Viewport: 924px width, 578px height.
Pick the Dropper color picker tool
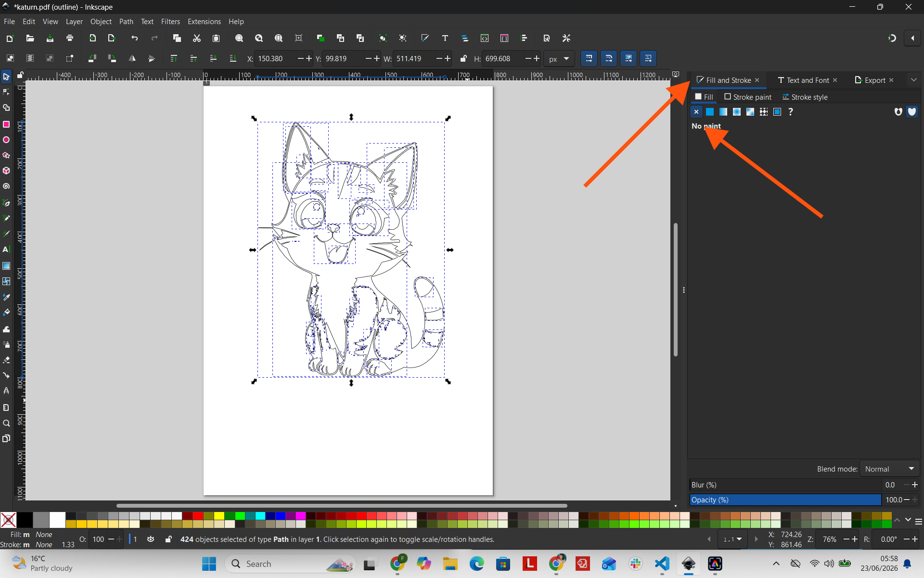pyautogui.click(x=6, y=297)
